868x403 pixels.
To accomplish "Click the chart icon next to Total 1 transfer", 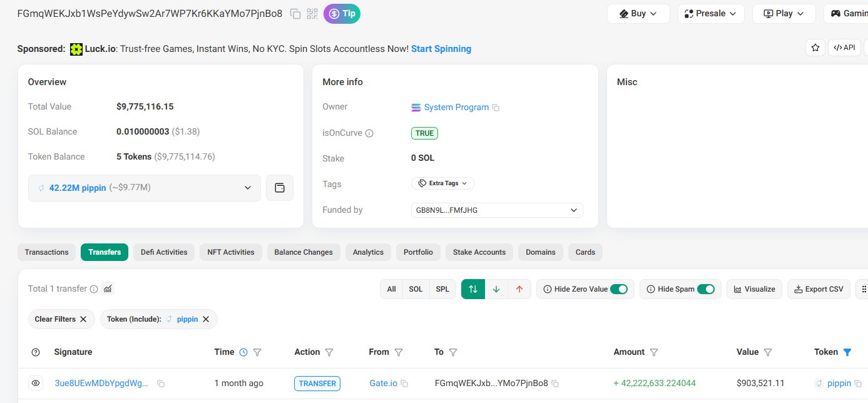I will tap(108, 289).
